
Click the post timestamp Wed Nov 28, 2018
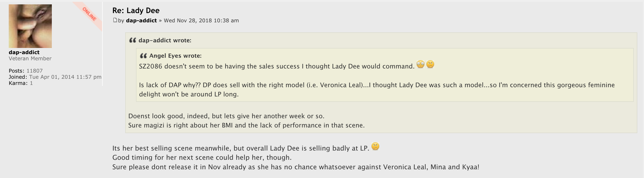point(201,21)
